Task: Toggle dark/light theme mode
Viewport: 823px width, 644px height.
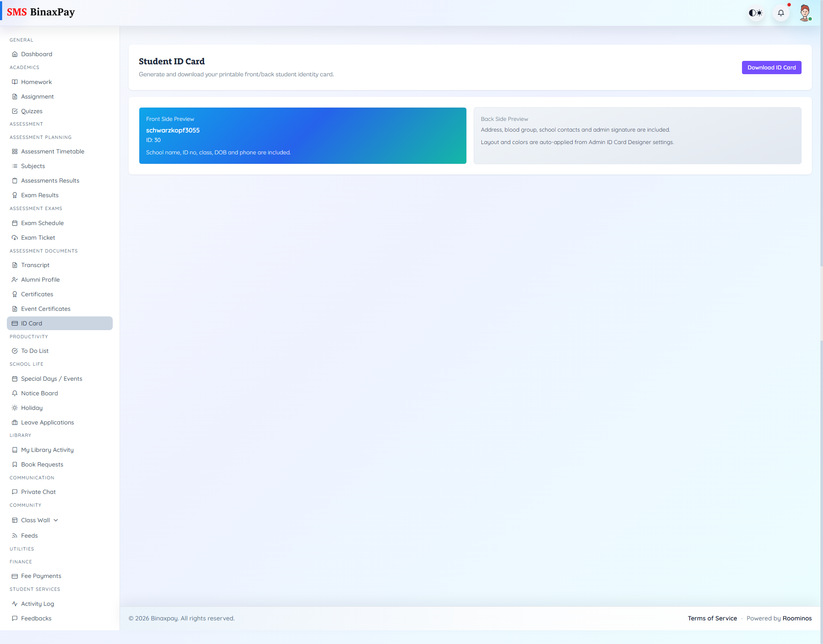Action: 756,13
